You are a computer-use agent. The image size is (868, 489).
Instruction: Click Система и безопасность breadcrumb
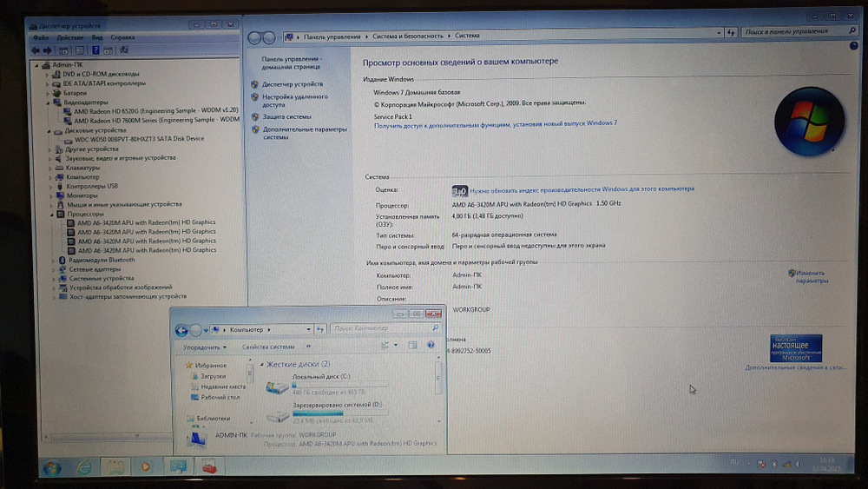pos(407,36)
